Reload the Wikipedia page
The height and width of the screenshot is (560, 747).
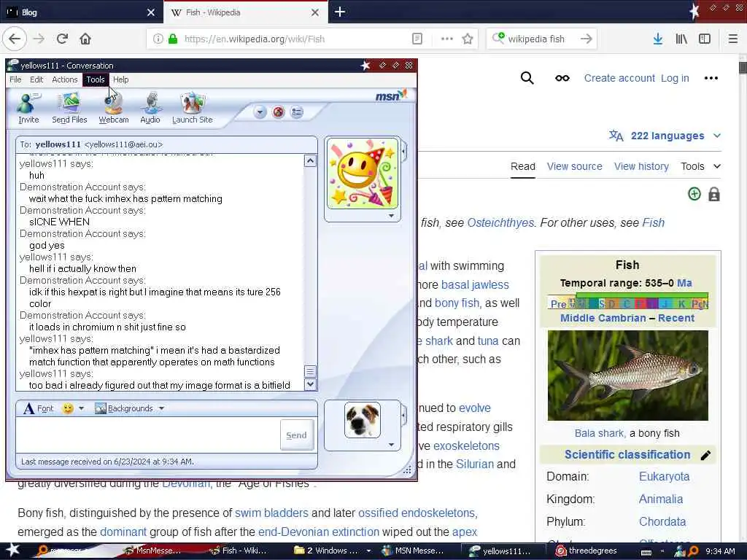click(62, 39)
